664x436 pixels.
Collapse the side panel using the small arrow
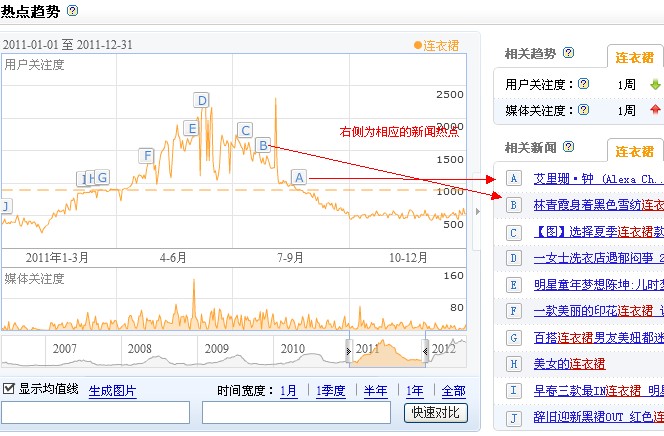click(x=476, y=212)
